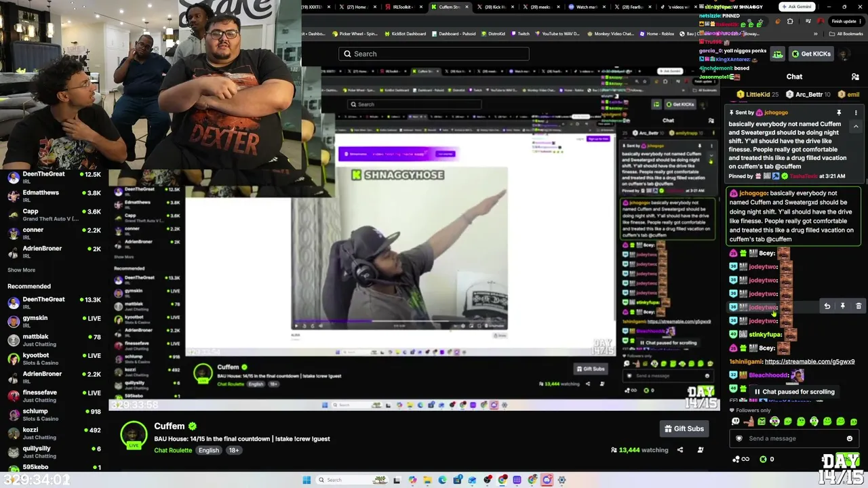Switch to the (39) meeks tab

[540, 7]
